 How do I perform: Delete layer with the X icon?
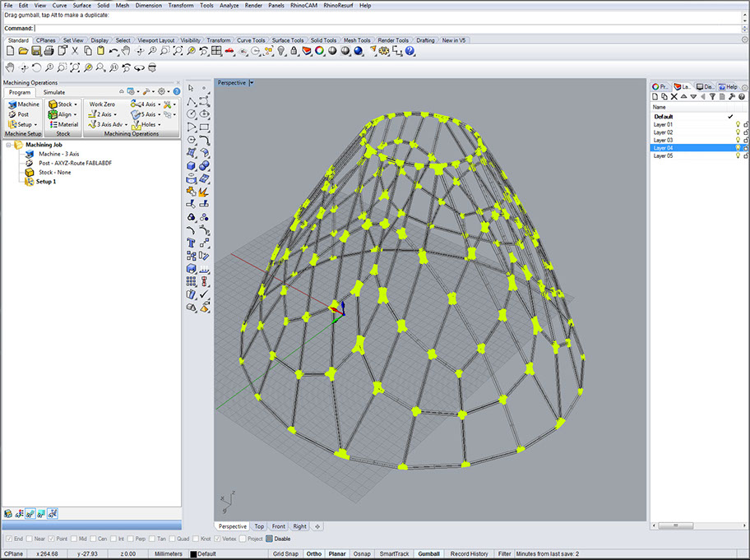click(x=674, y=96)
